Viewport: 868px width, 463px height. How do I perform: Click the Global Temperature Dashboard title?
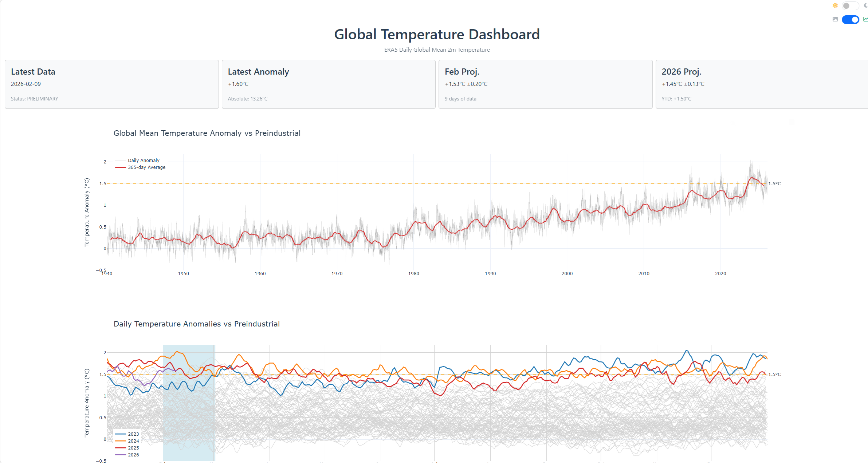pos(437,34)
